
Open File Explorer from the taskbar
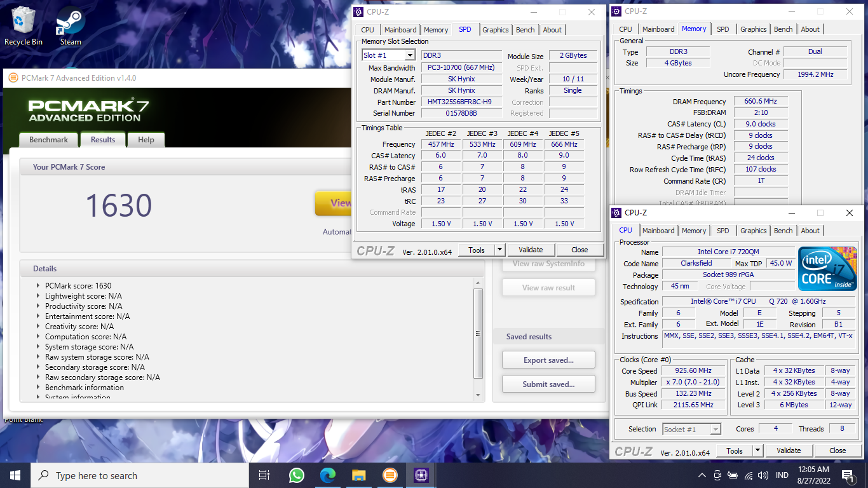click(x=358, y=475)
